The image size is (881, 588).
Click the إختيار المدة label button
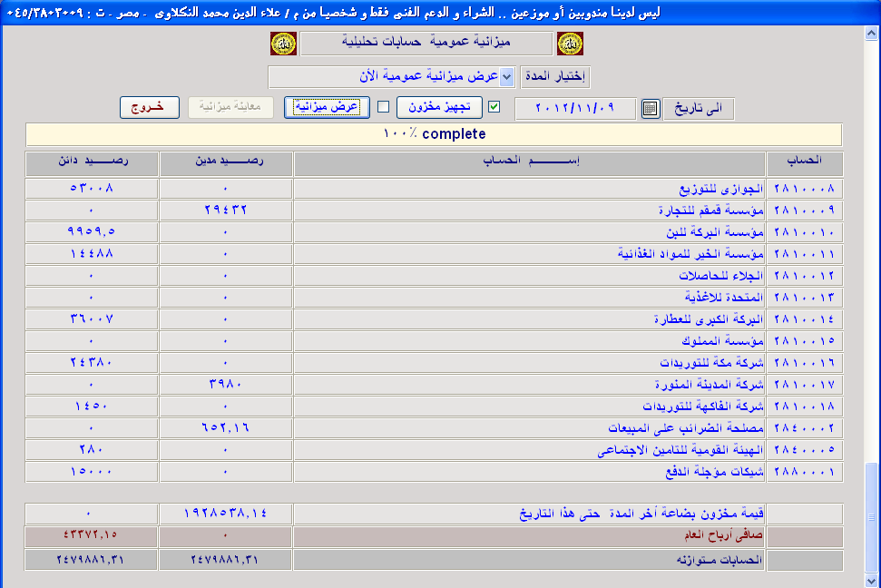[554, 76]
